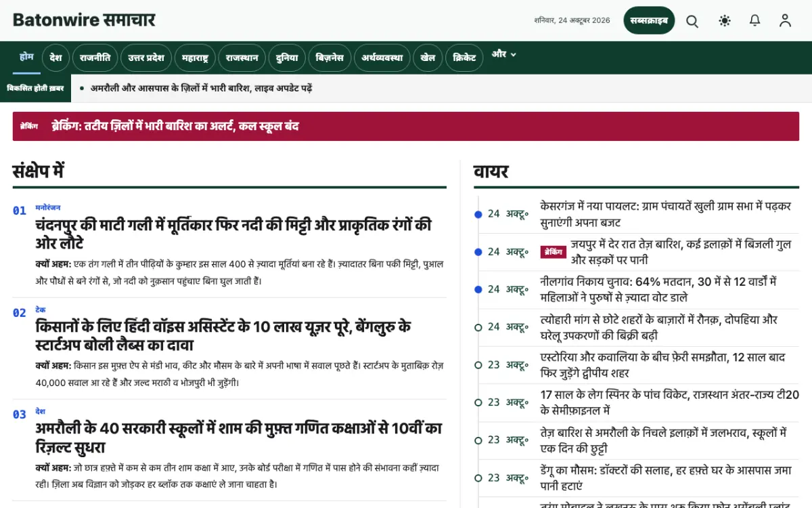Open wire item त्योहारी मांग से छोटे शहरों
The width and height of the screenshot is (812, 508).
[659, 327]
